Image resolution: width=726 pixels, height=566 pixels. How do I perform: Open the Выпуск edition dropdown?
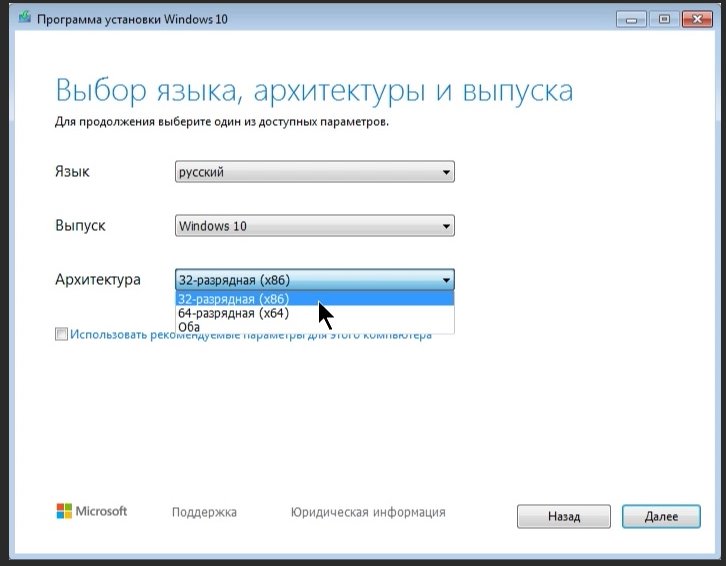point(314,226)
